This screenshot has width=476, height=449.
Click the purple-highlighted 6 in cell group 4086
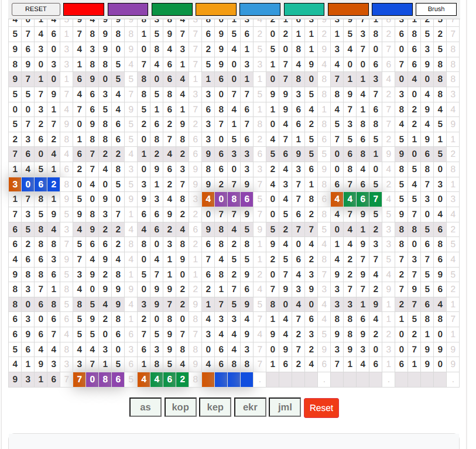(x=246, y=200)
